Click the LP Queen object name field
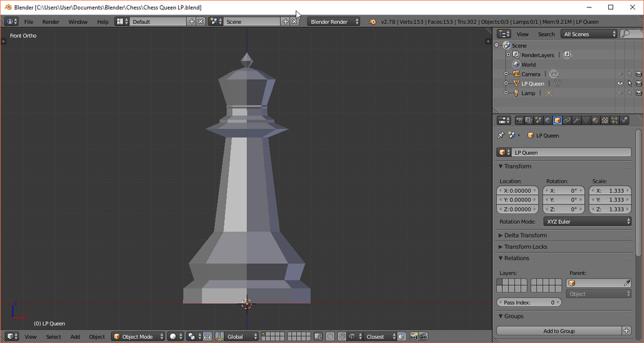The width and height of the screenshot is (644, 343). (570, 152)
